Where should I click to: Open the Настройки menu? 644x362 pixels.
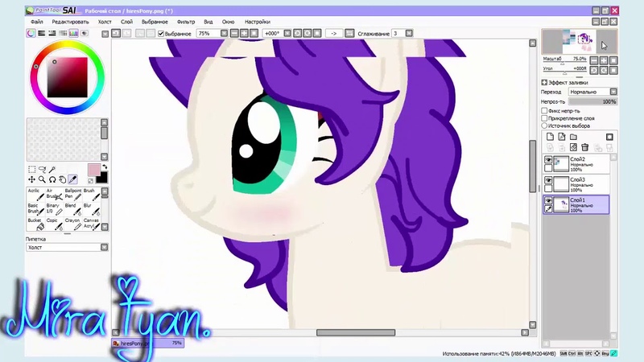coord(258,22)
